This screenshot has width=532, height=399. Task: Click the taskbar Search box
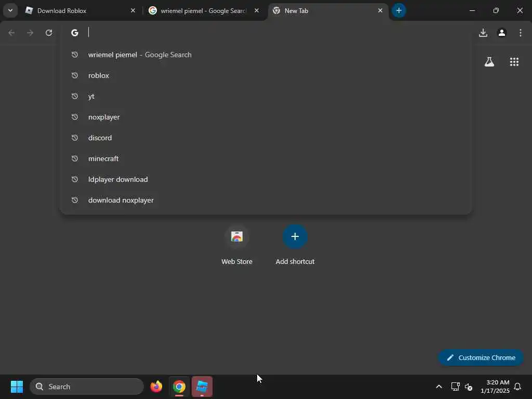coord(87,387)
